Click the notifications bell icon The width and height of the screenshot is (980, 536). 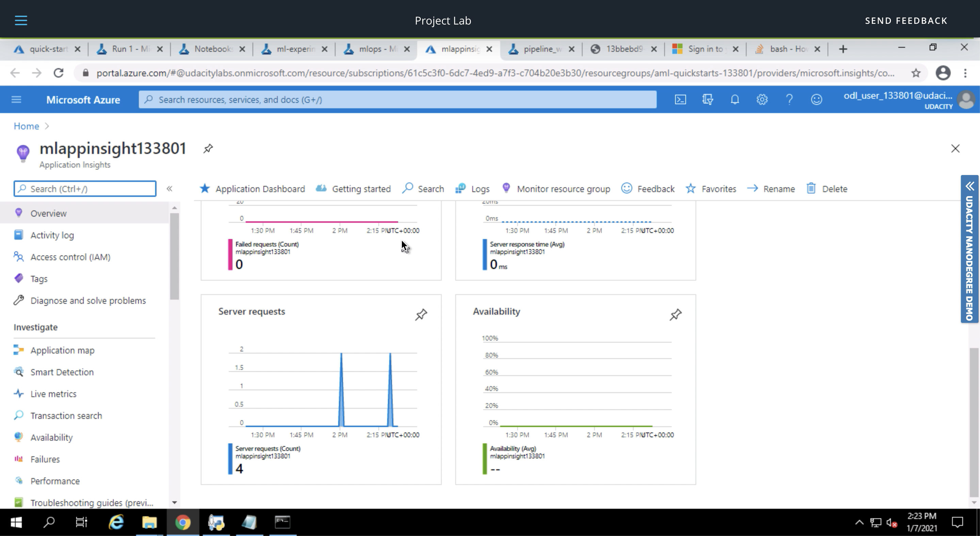(735, 100)
